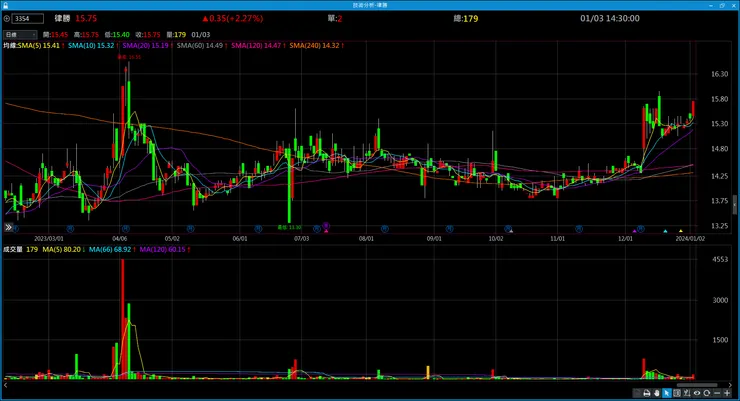This screenshot has height=401, width=740.
Task: Toggle the eye visibility icon
Action: 697,393
